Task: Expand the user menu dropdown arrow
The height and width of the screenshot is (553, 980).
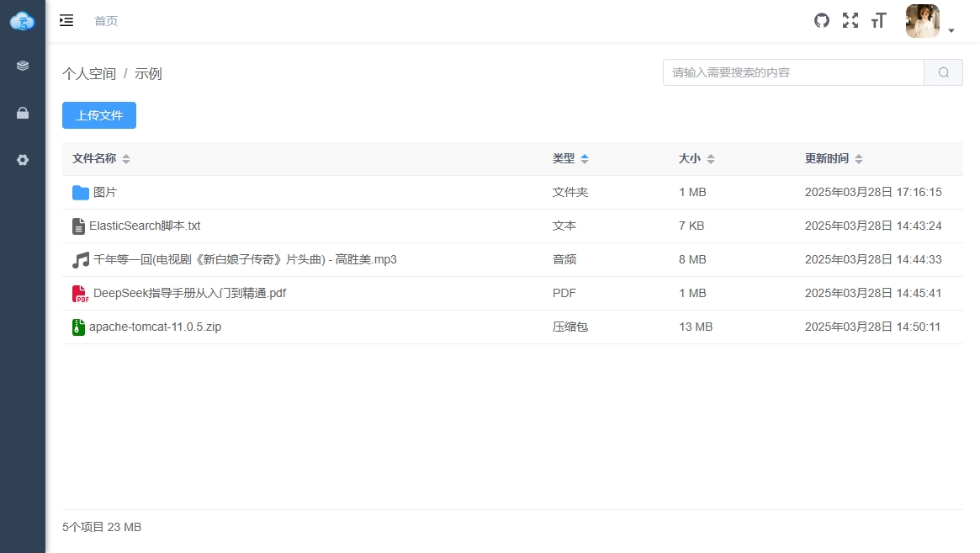Action: click(951, 30)
